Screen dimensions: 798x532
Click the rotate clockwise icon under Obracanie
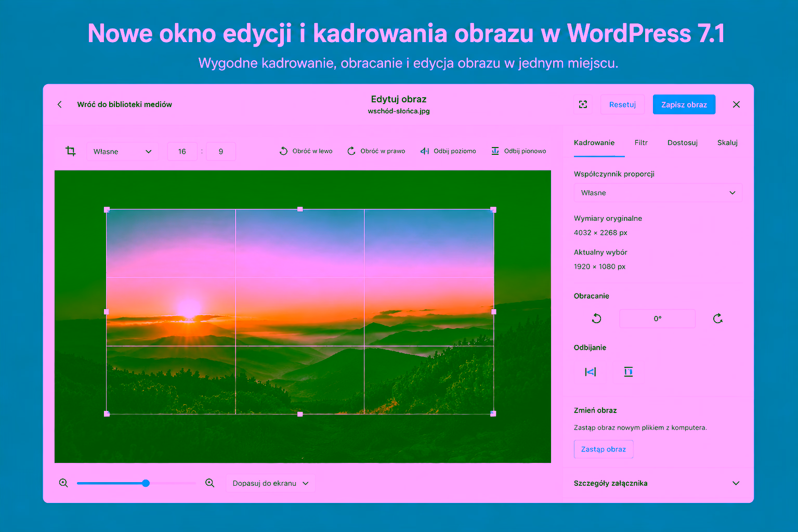(x=718, y=318)
